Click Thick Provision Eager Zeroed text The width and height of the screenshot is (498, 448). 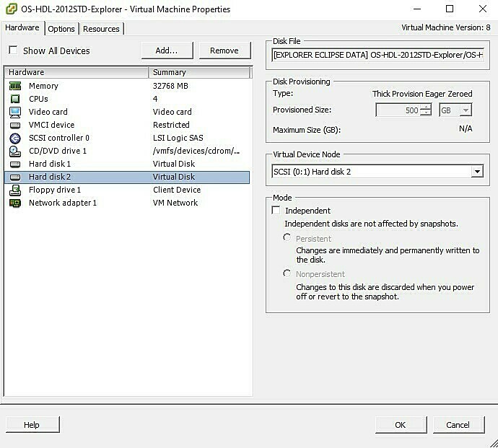422,94
